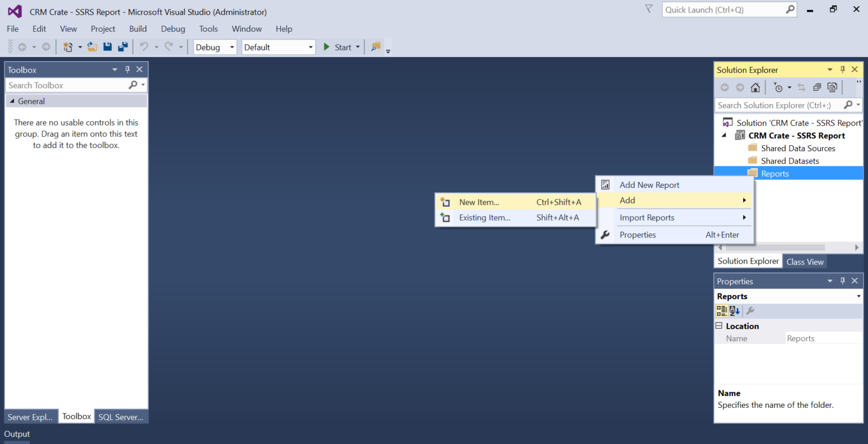Choose Add New Report from context menu

[x=649, y=184]
